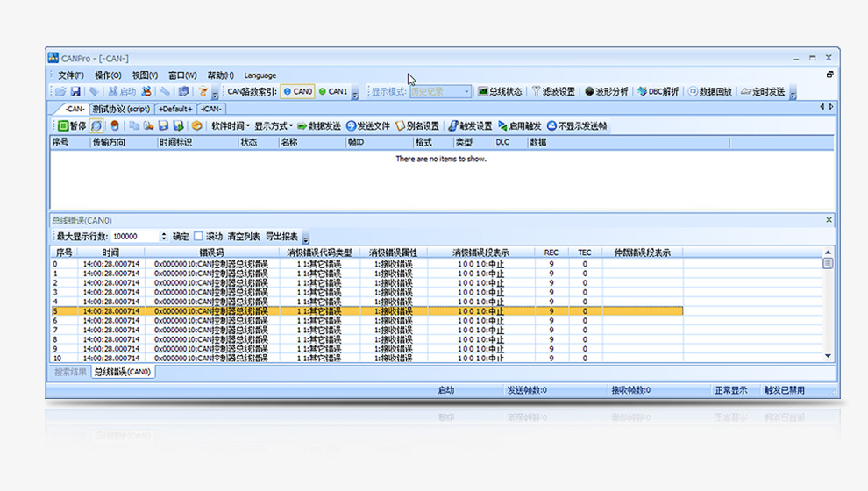Screen dimensions: 868x491
Task: Click 数据发送 data send button
Action: (x=319, y=126)
